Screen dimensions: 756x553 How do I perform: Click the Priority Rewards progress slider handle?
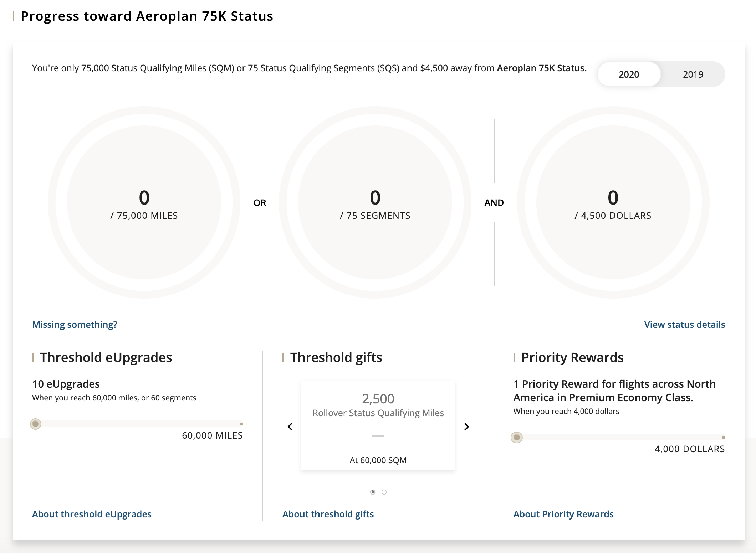tap(516, 438)
